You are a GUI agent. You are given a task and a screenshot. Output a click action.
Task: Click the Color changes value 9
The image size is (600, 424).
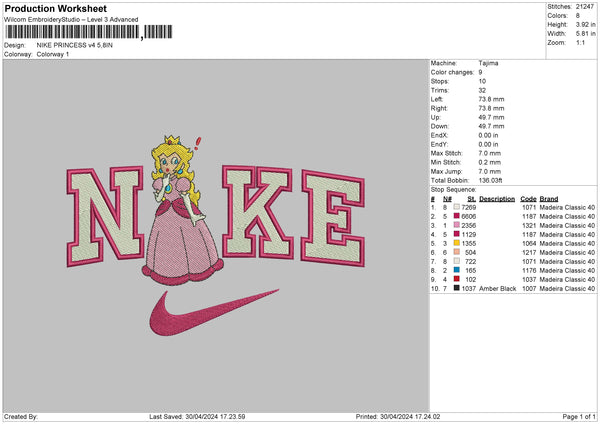click(480, 72)
